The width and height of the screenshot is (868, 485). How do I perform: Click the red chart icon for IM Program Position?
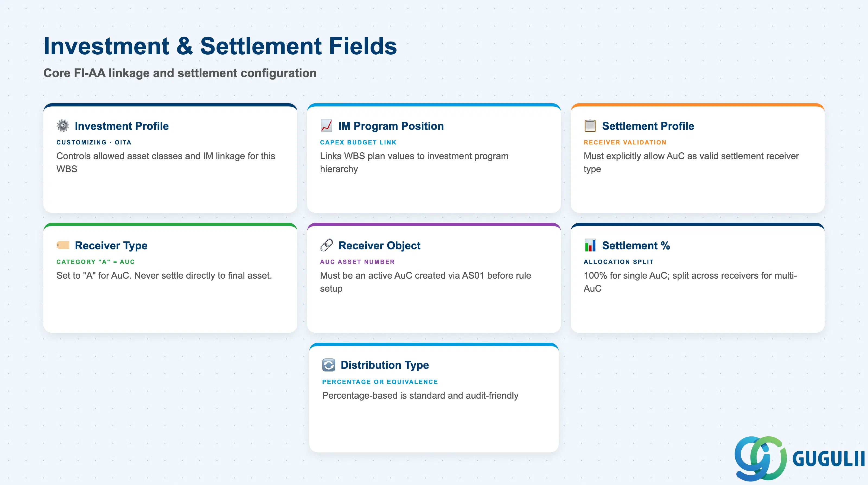326,126
